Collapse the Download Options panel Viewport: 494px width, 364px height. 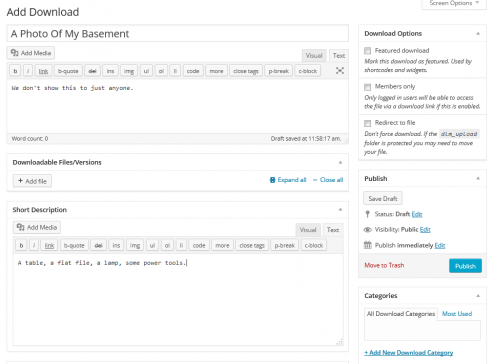pyautogui.click(x=478, y=34)
